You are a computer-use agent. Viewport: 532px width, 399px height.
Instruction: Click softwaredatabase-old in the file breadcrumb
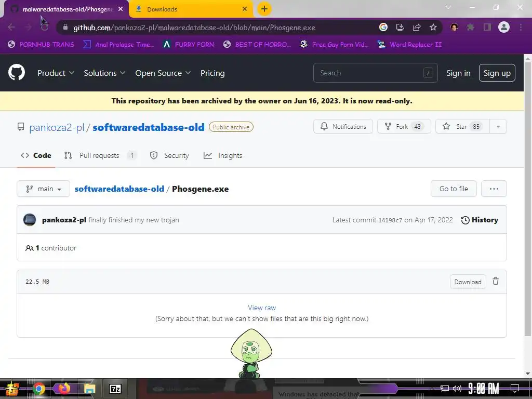[119, 189]
